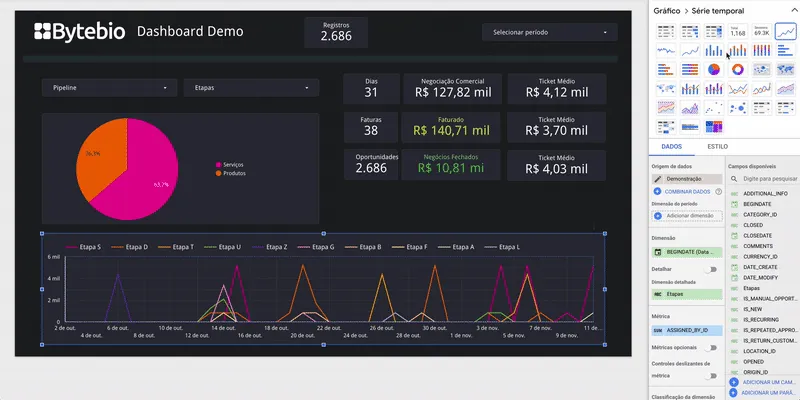Screen dimensions: 800x400
Task: Choose the 100% stacked horizontal bar type
Action: click(690, 69)
